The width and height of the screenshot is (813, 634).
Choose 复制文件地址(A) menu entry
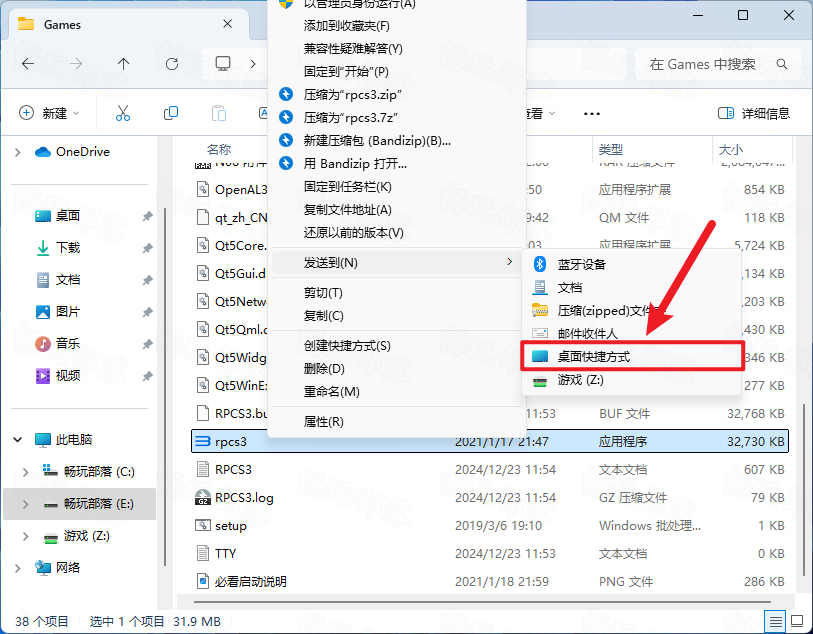397,209
